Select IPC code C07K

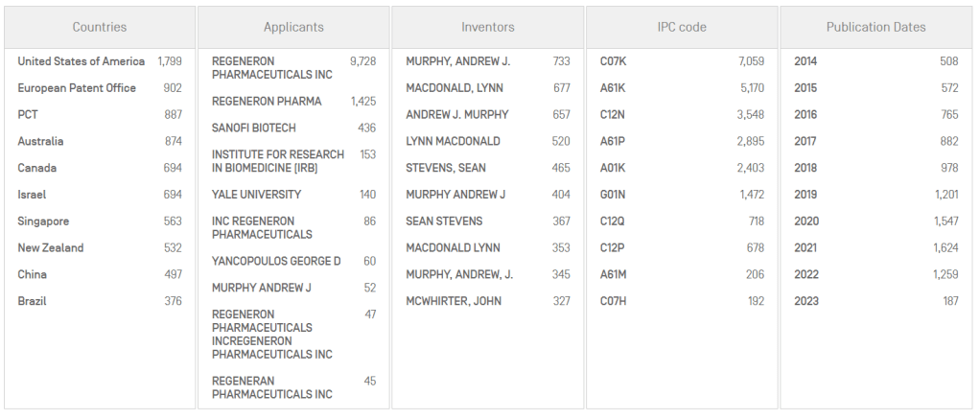click(x=614, y=61)
